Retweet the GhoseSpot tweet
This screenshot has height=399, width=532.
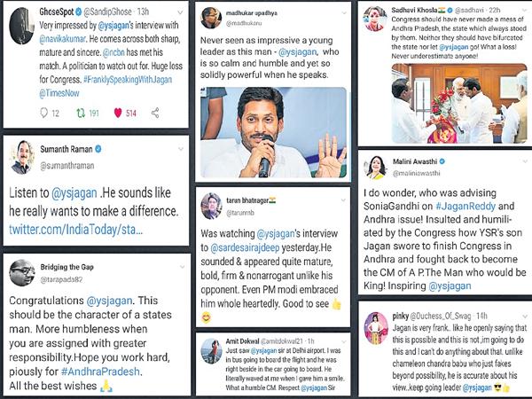coord(81,113)
